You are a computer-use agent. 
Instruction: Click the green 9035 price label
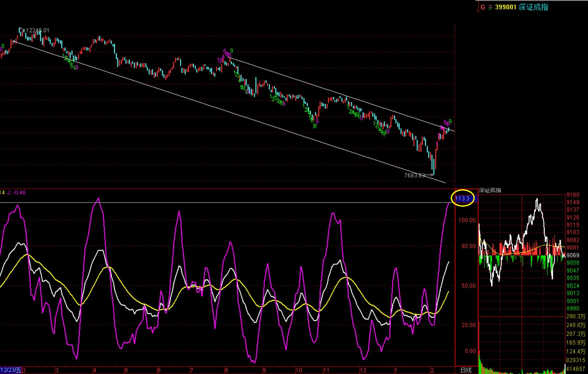573,278
